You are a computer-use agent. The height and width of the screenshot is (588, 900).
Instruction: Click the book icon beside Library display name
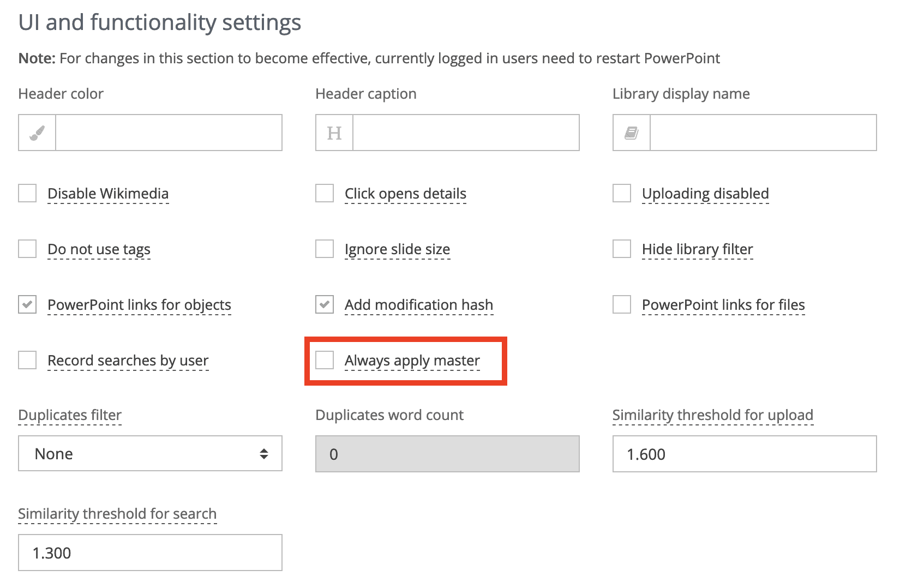[x=632, y=133]
